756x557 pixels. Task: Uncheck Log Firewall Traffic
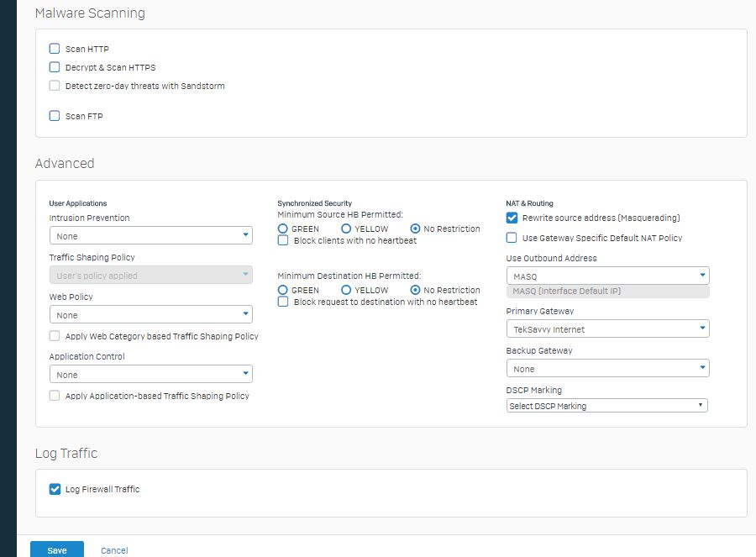pos(55,489)
